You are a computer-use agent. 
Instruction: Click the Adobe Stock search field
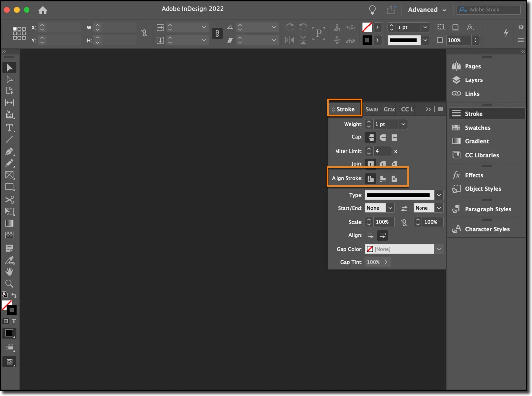[x=489, y=10]
